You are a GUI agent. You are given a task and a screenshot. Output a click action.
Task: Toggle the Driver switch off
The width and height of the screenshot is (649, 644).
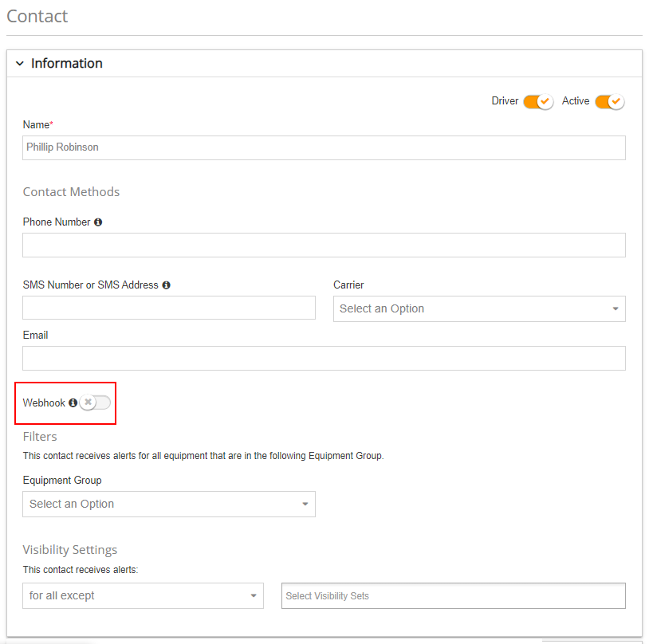tap(538, 101)
